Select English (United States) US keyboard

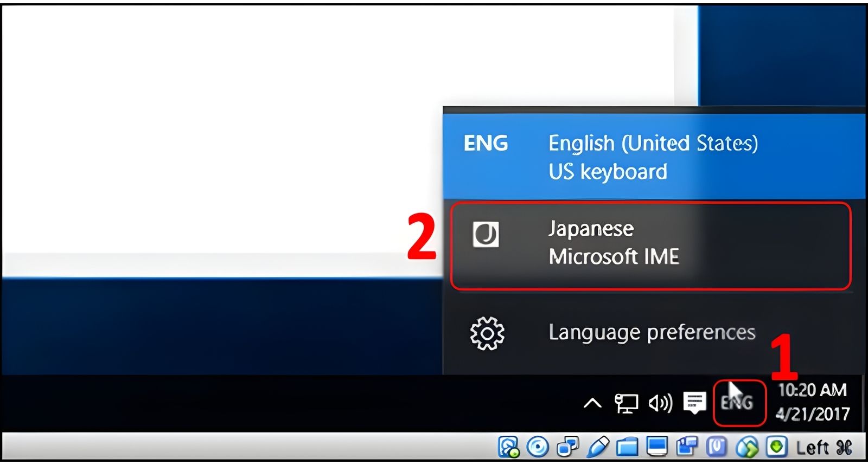(x=654, y=157)
